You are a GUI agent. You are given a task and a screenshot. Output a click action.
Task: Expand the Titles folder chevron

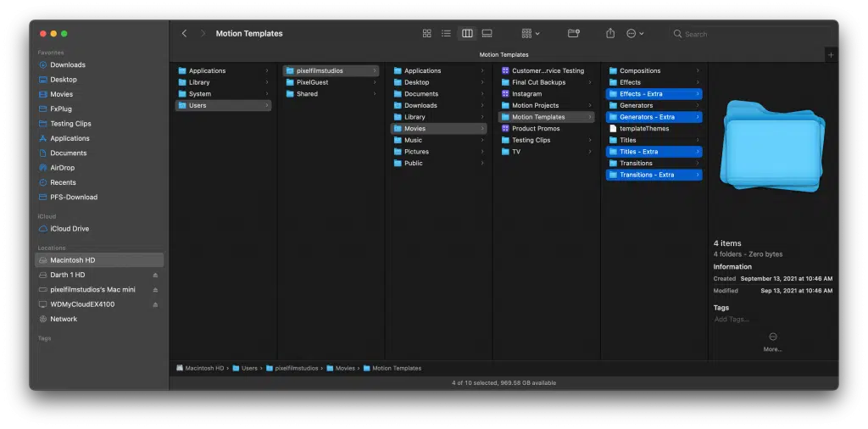[698, 140]
